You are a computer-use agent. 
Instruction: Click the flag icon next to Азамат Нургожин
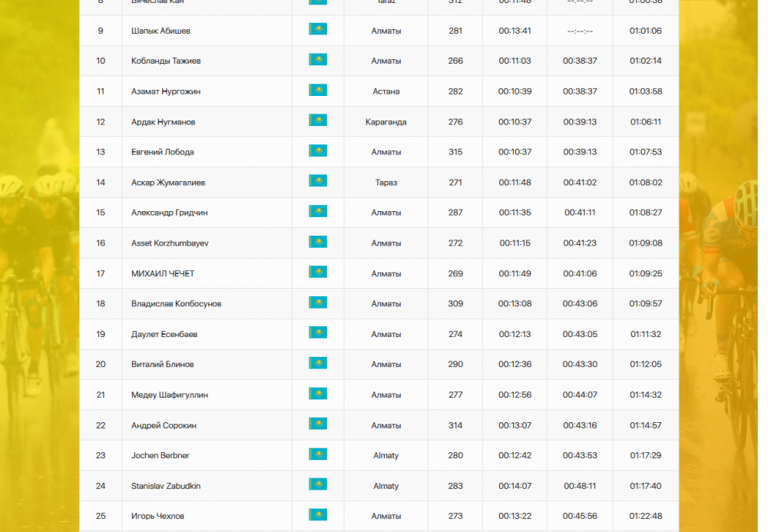(x=317, y=91)
